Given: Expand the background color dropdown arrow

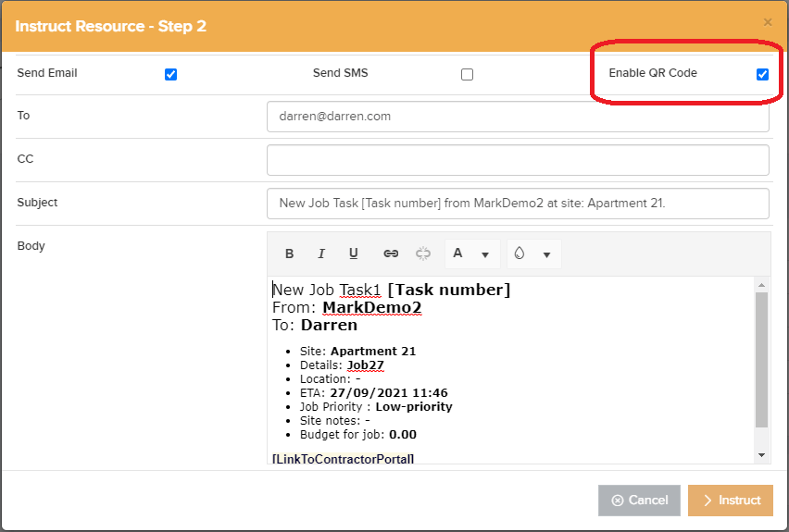Looking at the screenshot, I should pyautogui.click(x=546, y=254).
